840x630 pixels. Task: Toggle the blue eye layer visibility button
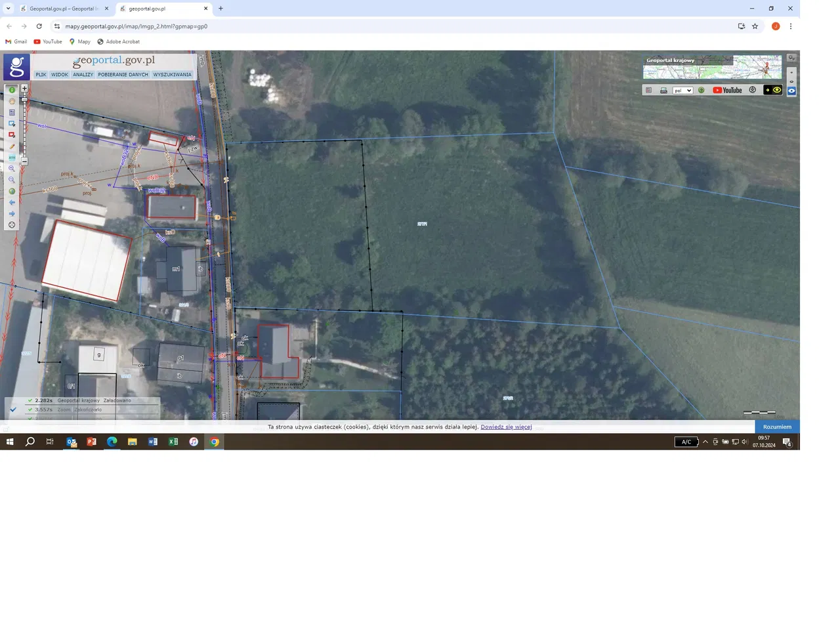click(791, 91)
